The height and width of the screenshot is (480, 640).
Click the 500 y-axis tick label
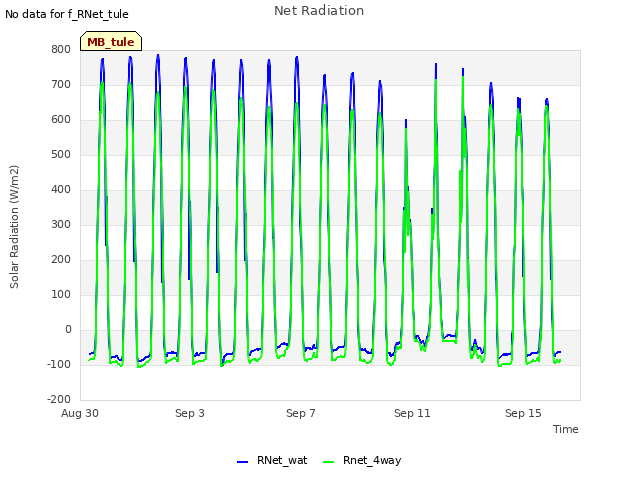point(61,155)
